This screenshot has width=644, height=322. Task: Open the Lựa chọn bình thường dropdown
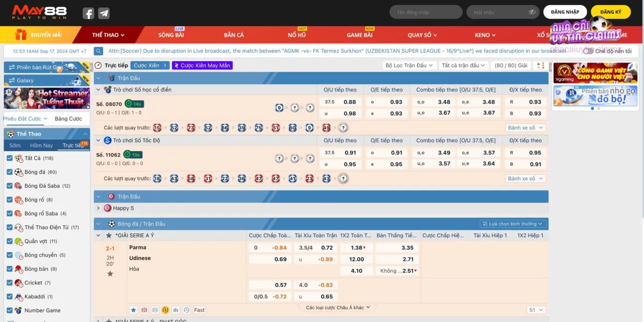(512, 224)
